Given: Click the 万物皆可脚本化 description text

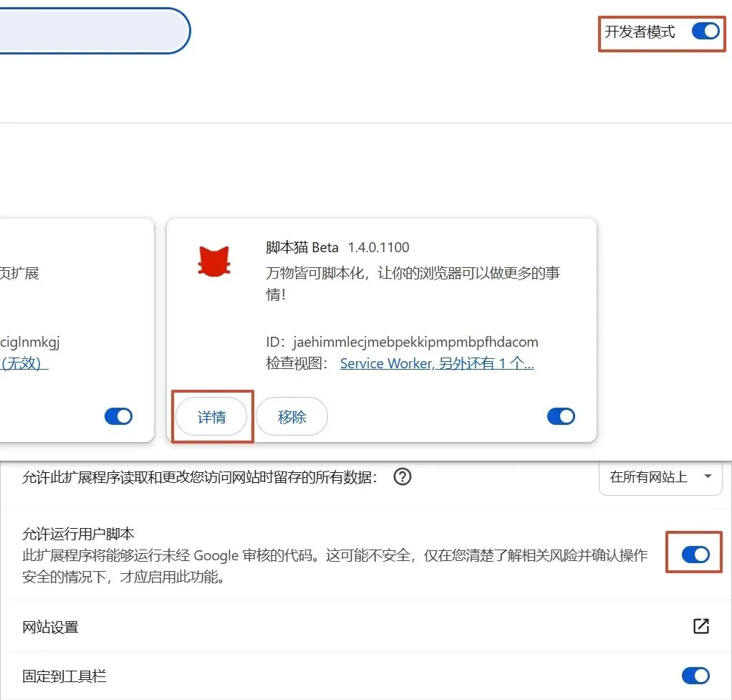Looking at the screenshot, I should [413, 283].
